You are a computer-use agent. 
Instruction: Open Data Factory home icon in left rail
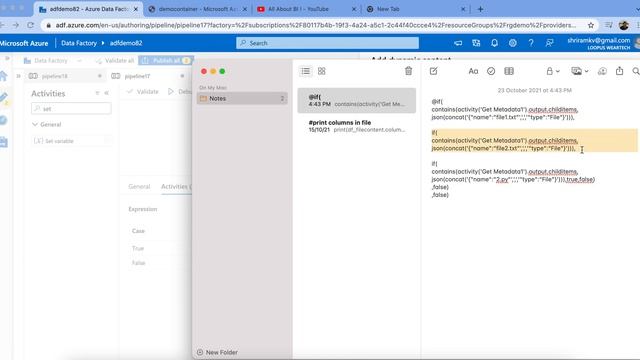(3, 76)
